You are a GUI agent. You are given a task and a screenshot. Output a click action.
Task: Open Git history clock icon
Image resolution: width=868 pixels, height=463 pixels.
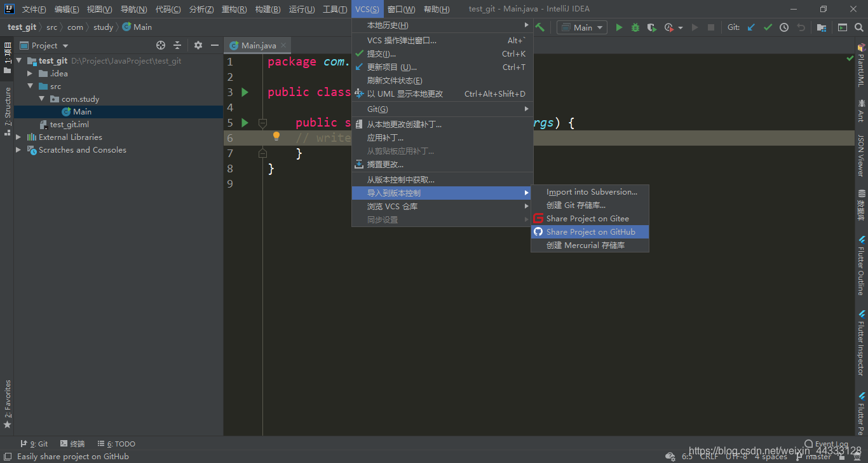click(x=784, y=27)
